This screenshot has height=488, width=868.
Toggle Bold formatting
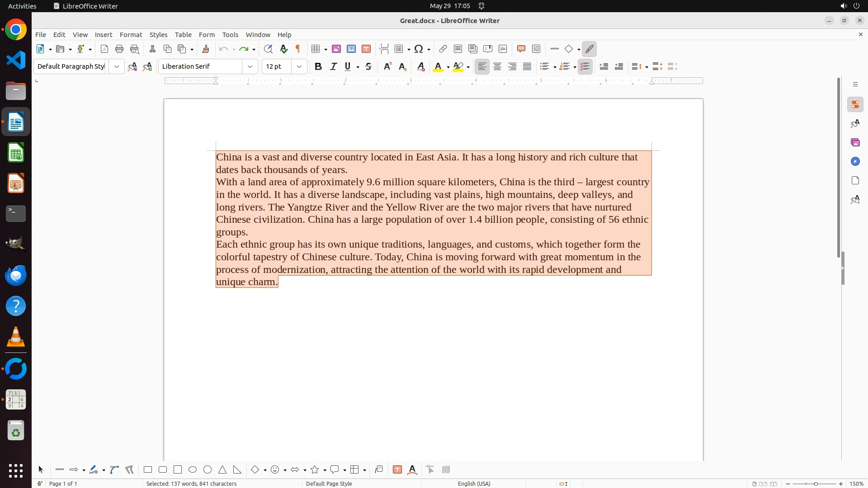tap(318, 66)
